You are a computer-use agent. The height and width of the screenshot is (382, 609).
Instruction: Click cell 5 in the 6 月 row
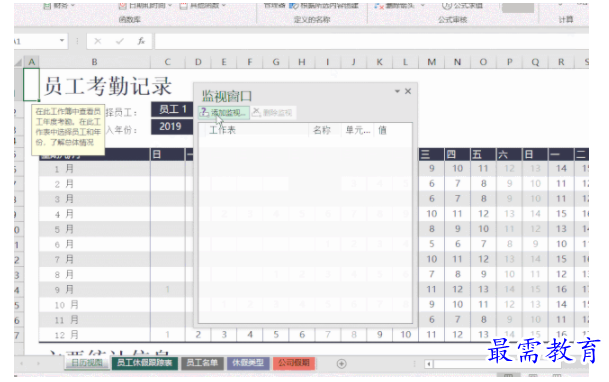(x=432, y=244)
